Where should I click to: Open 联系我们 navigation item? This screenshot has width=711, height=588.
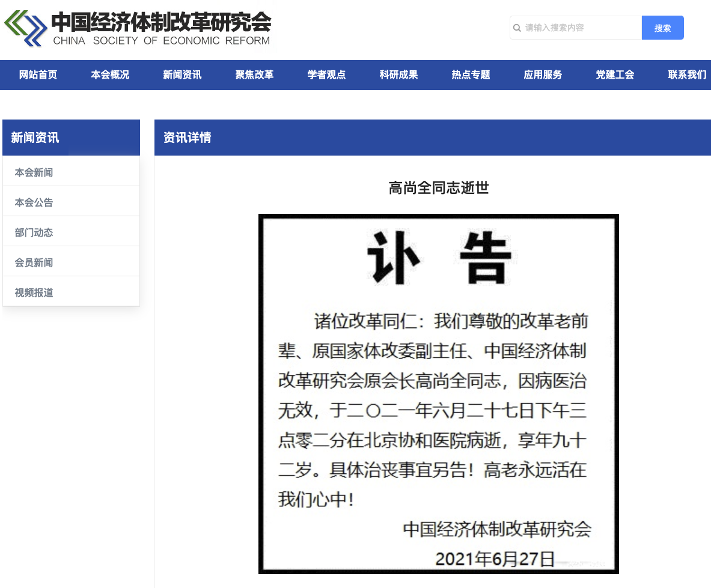[x=687, y=74]
